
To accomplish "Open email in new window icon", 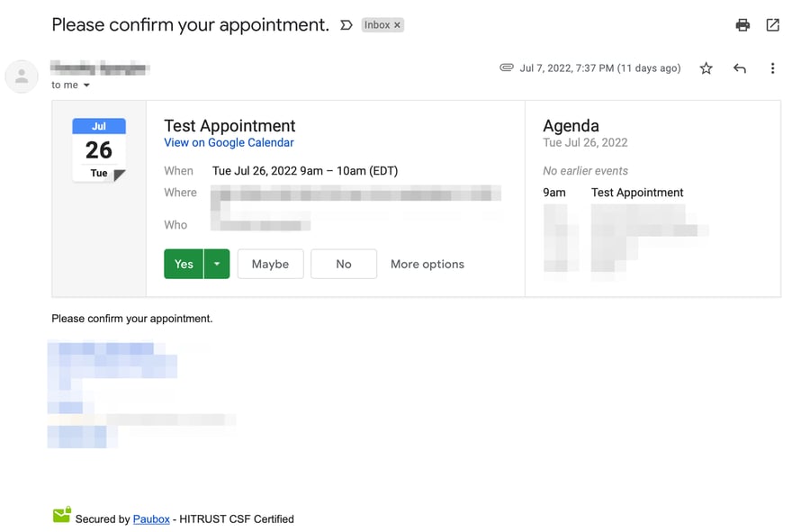I will pyautogui.click(x=772, y=25).
